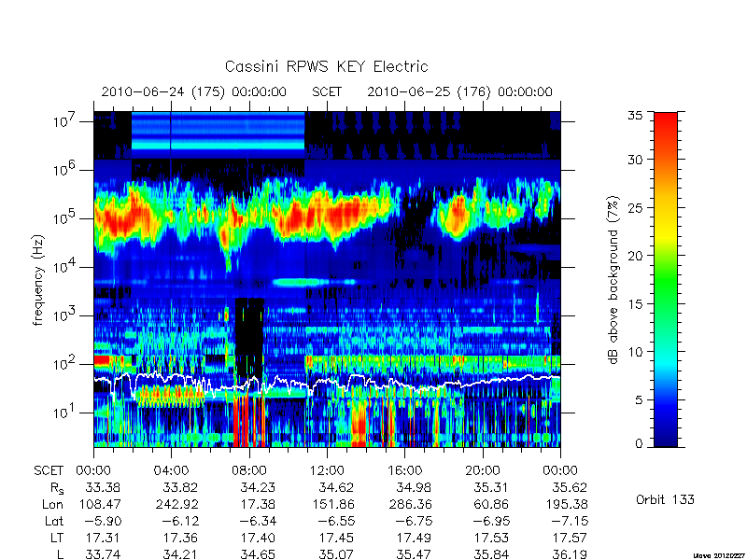The width and height of the screenshot is (747, 560).
Task: Select the start date '2010-06-24 (175) 00:00:00'
Action: pyautogui.click(x=194, y=91)
